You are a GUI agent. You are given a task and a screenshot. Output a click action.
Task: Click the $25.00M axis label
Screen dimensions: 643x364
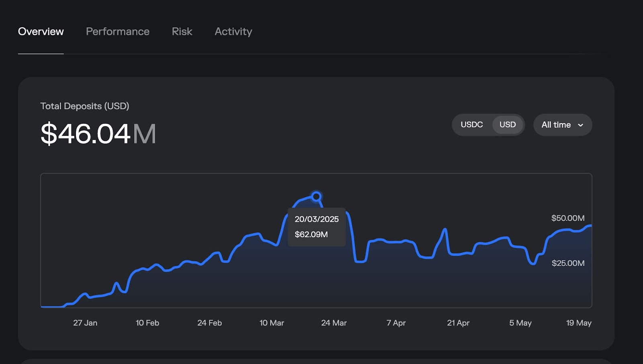[x=568, y=263]
